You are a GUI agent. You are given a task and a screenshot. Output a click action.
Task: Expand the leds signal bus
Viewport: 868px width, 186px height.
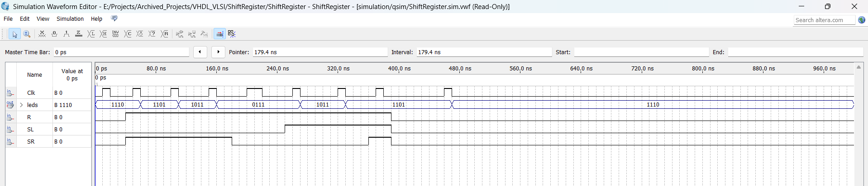[21, 105]
